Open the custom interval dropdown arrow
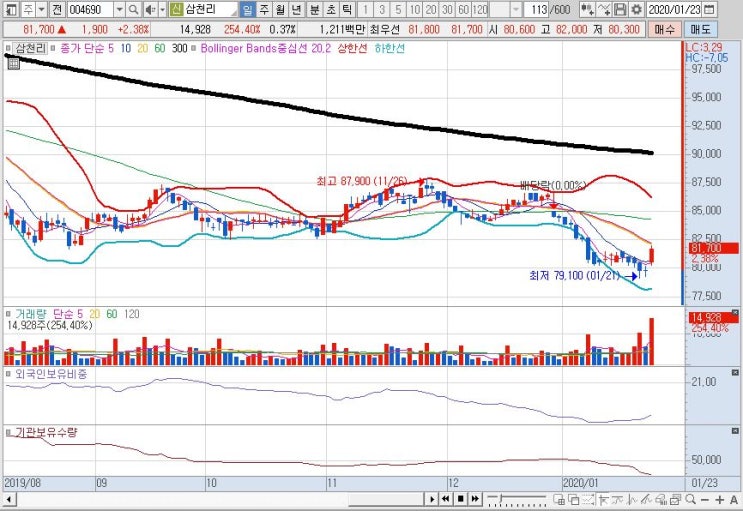The width and height of the screenshot is (743, 511). [516, 9]
